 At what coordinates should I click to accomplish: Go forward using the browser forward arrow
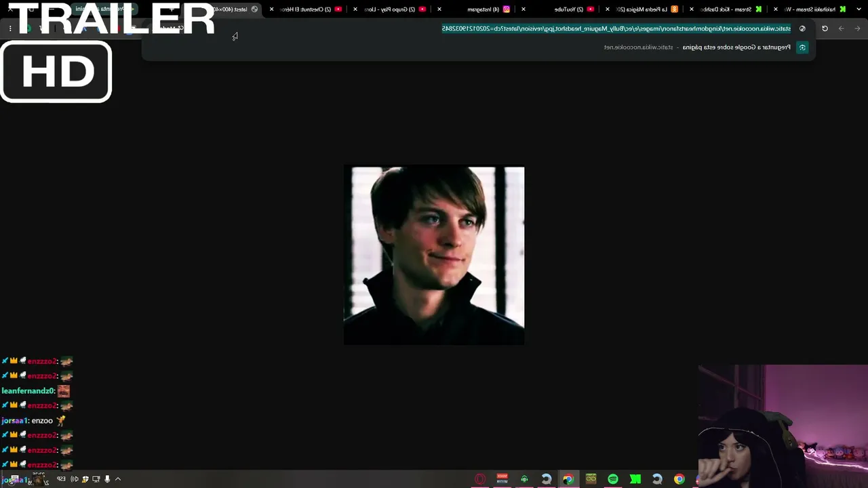point(841,28)
